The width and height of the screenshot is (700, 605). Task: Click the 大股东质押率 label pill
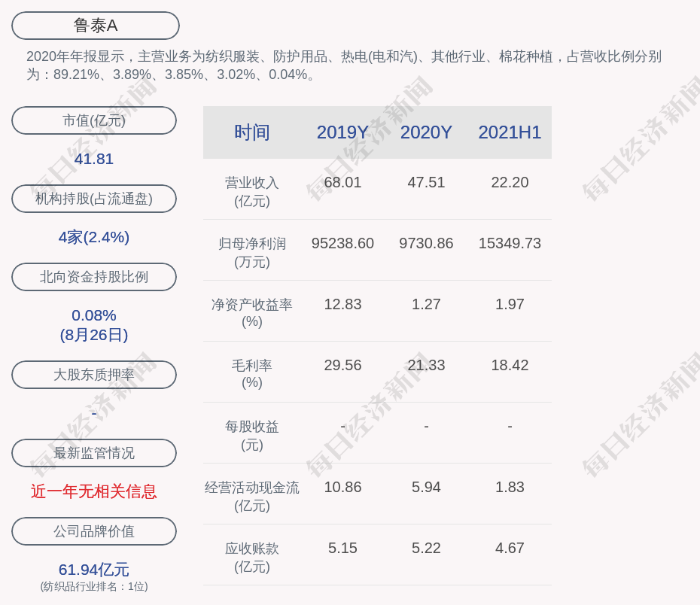94,375
